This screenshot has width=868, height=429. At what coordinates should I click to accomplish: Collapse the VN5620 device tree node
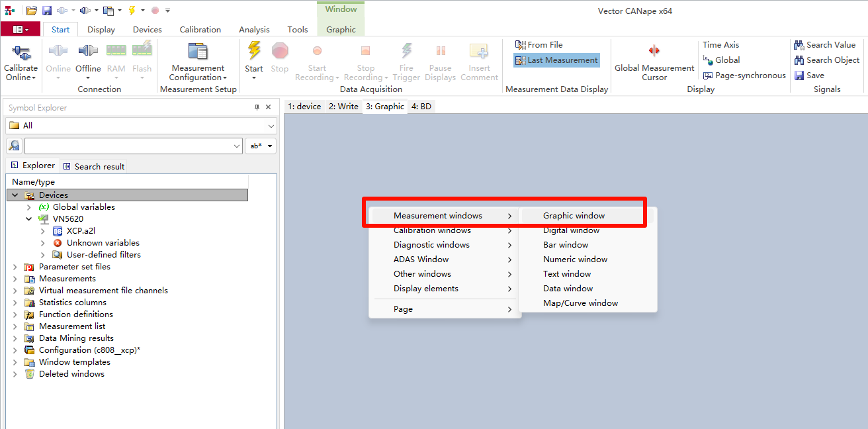pos(28,219)
